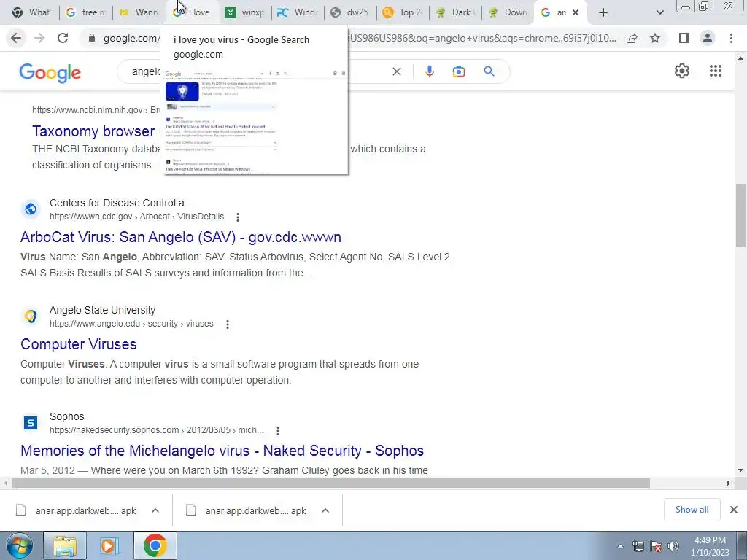Click Show all downloads button
747x560 pixels.
point(692,510)
